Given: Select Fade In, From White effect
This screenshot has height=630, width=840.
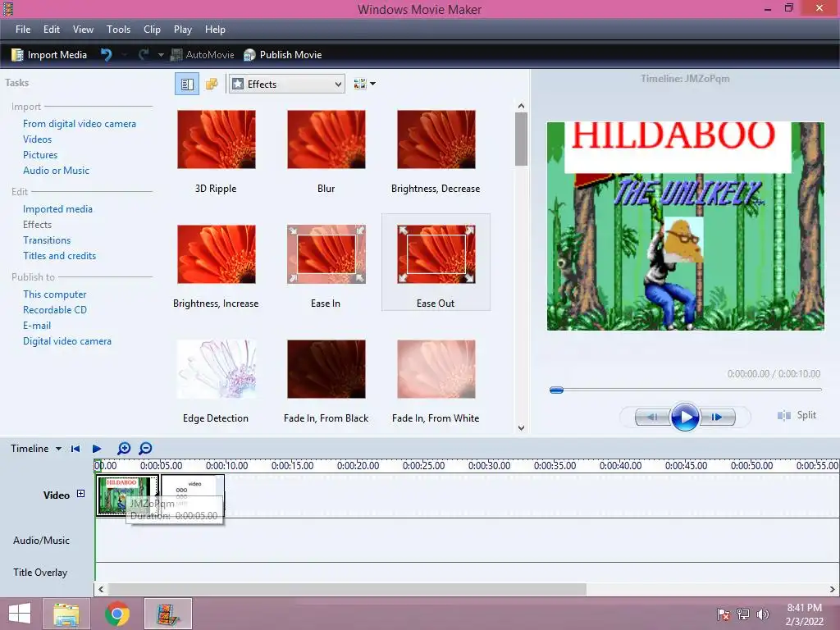Looking at the screenshot, I should (436, 381).
